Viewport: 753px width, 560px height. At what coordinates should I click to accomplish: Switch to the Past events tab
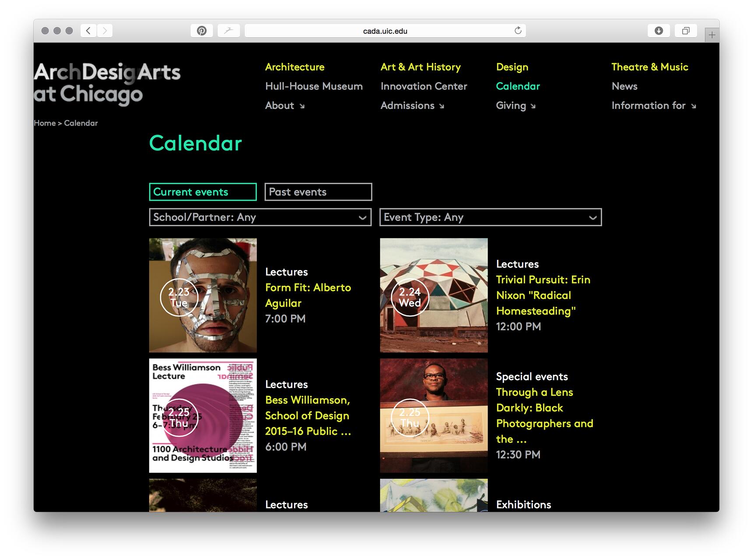[318, 192]
